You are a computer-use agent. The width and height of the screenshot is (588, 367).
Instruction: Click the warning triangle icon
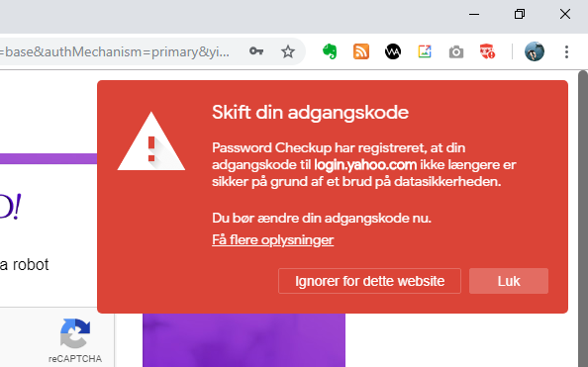(151, 141)
